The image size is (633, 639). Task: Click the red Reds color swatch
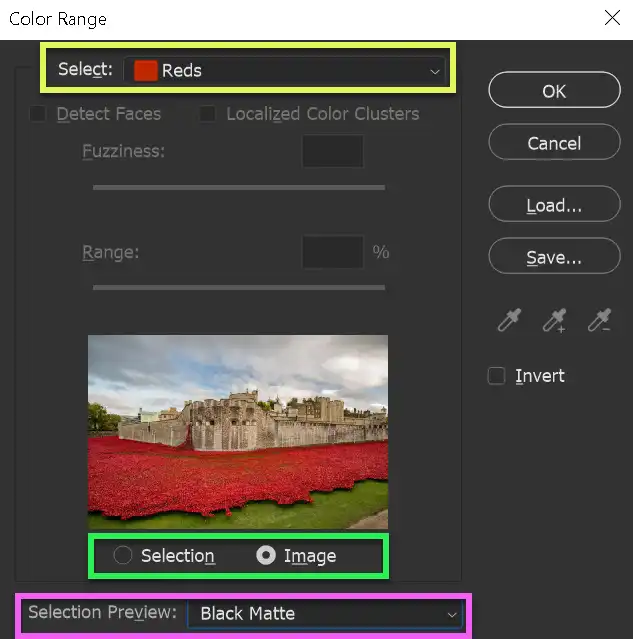click(146, 71)
